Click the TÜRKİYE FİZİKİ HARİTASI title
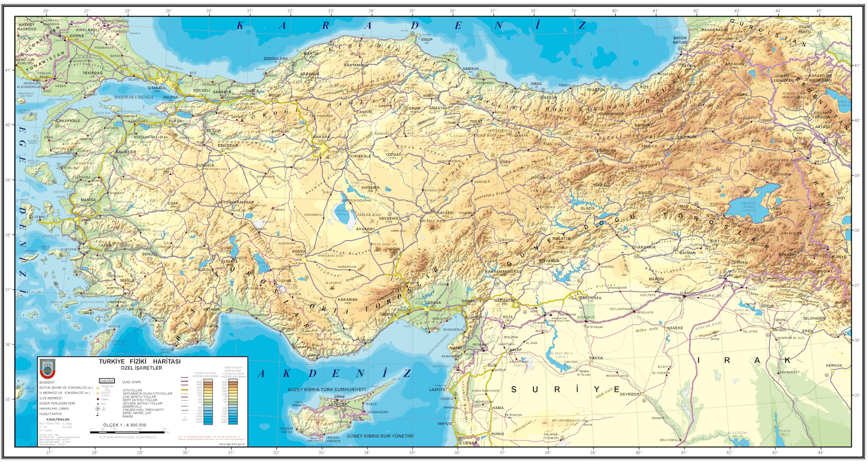The height and width of the screenshot is (464, 868). [x=140, y=361]
